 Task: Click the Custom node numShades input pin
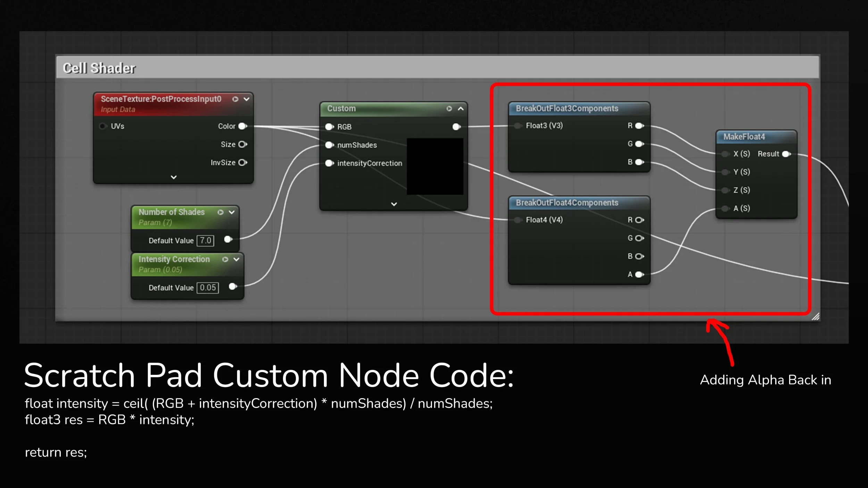(329, 145)
